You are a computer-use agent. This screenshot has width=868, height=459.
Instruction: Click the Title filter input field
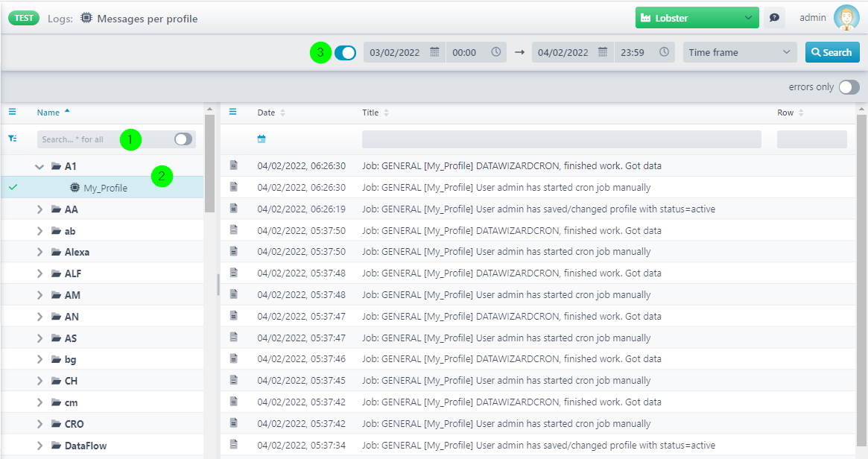(561, 139)
